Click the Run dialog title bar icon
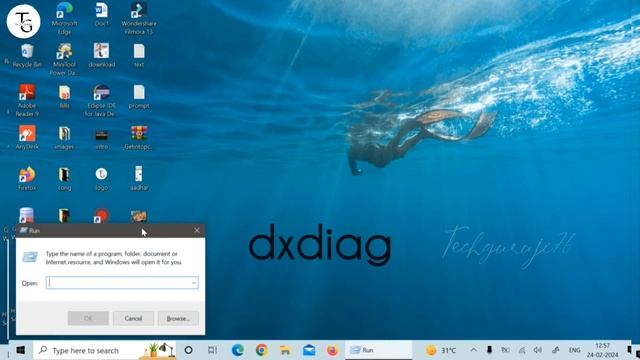This screenshot has height=360, width=640. click(x=24, y=231)
